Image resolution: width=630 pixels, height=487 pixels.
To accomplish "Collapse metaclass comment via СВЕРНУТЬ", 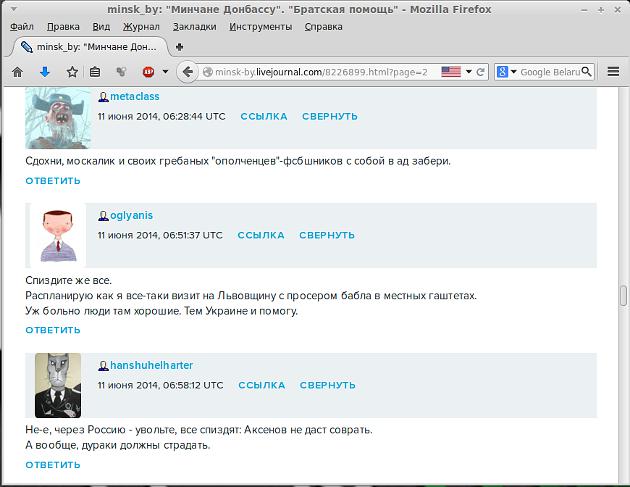I will (x=329, y=116).
